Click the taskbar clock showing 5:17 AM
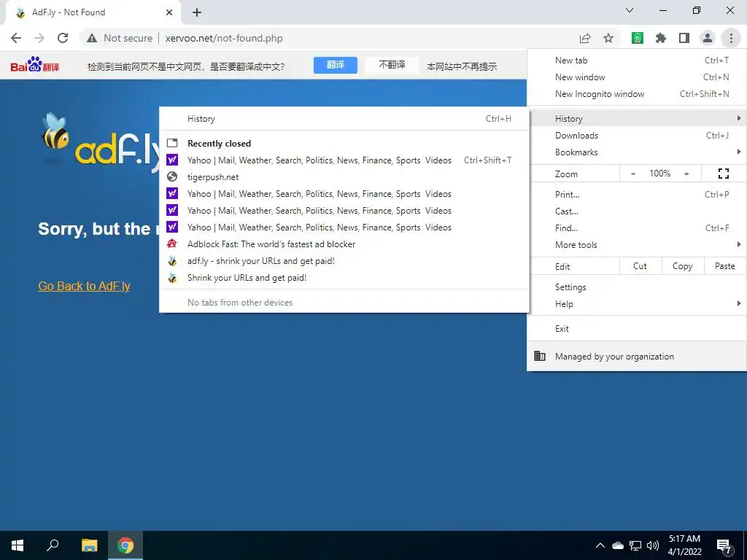This screenshot has width=747, height=560. 684,545
